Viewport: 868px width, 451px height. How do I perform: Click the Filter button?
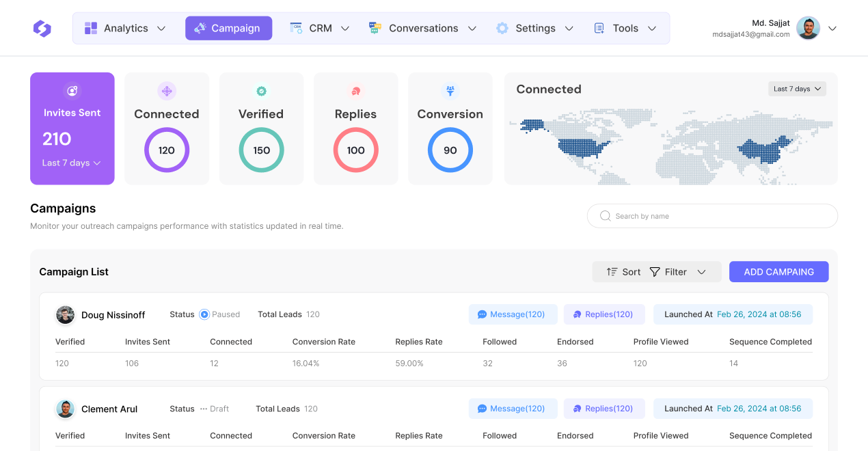tap(668, 272)
